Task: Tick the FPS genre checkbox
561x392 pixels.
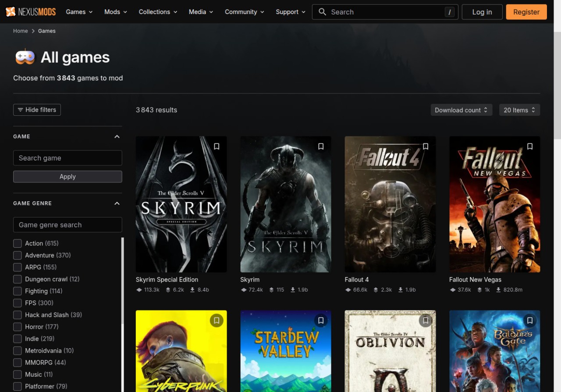Action: click(18, 303)
